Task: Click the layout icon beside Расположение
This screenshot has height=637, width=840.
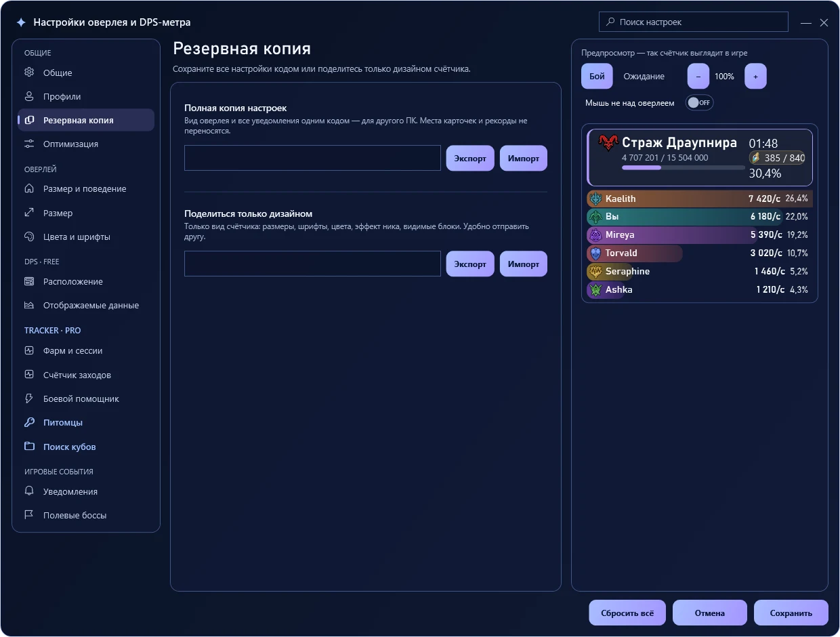Action: (29, 281)
